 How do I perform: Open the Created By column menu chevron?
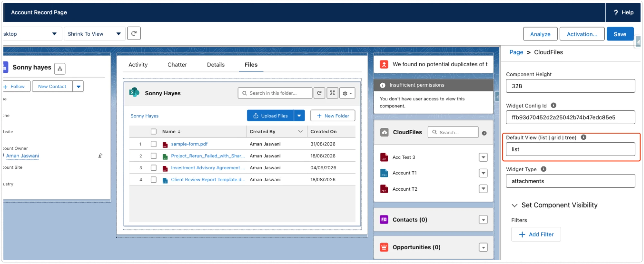pyautogui.click(x=300, y=131)
